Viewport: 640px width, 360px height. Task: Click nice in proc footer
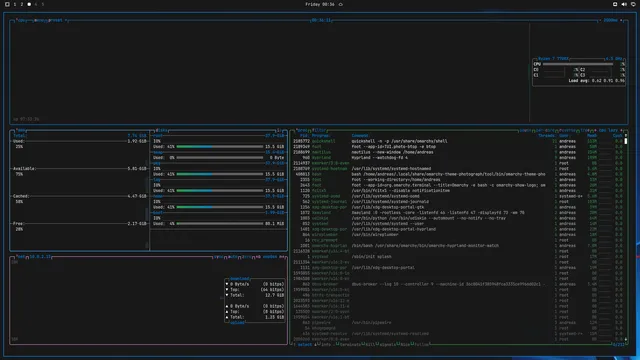pos(404,344)
